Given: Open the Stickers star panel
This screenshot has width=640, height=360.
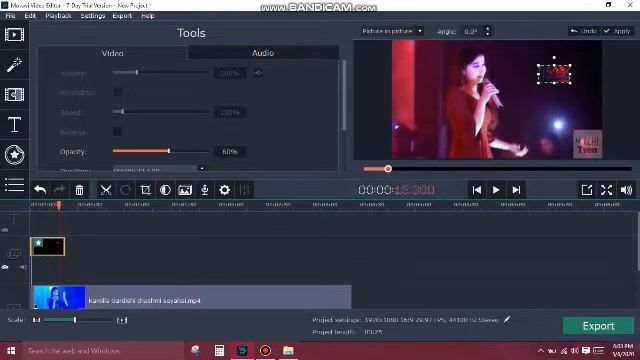Looking at the screenshot, I should pos(14,155).
